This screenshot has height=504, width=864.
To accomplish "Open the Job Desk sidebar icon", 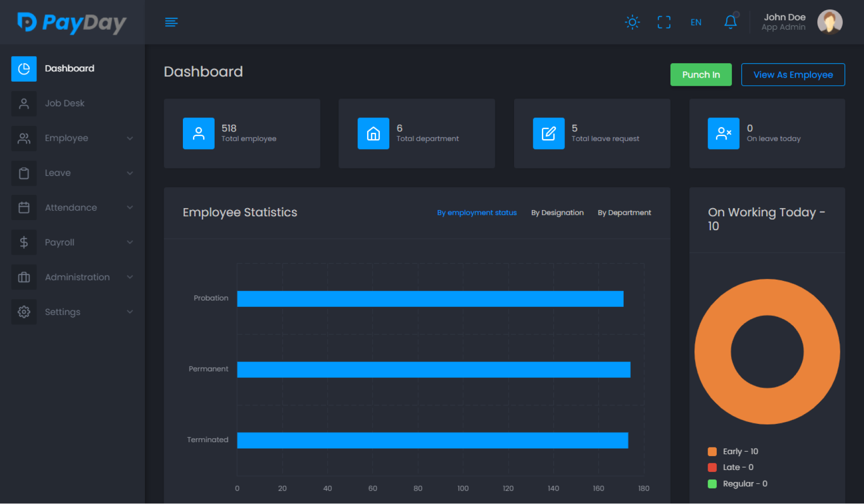I will [x=24, y=104].
